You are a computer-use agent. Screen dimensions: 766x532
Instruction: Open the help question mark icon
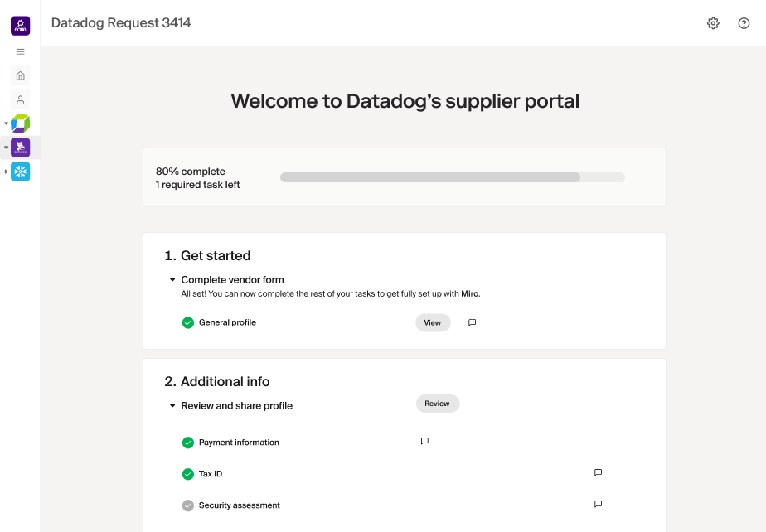point(744,23)
